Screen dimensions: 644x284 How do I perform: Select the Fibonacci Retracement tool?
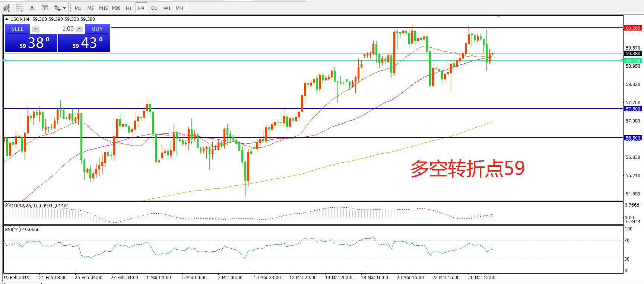coord(19,8)
